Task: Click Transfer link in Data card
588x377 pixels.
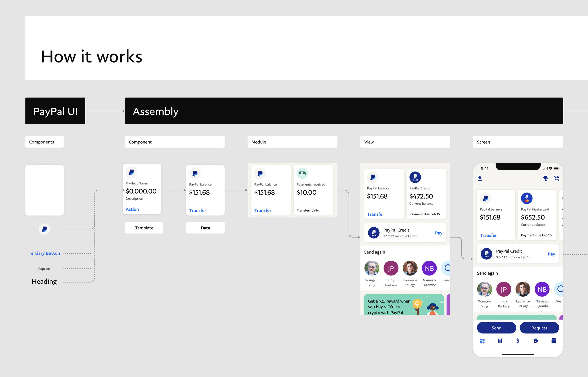Action: (x=197, y=211)
